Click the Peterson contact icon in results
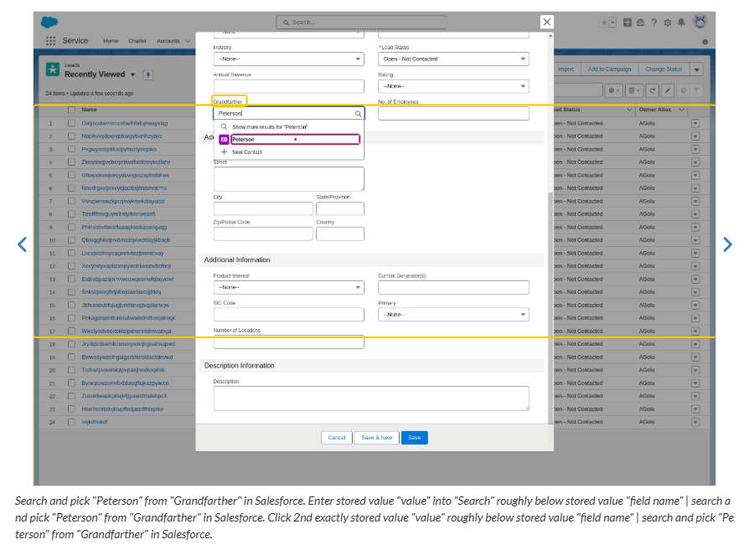 click(224, 140)
